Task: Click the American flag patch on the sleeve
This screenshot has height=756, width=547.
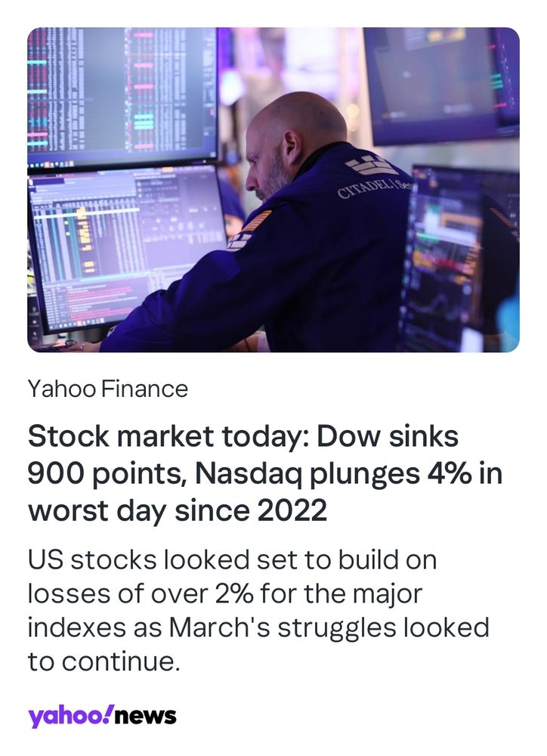Action: [257, 221]
